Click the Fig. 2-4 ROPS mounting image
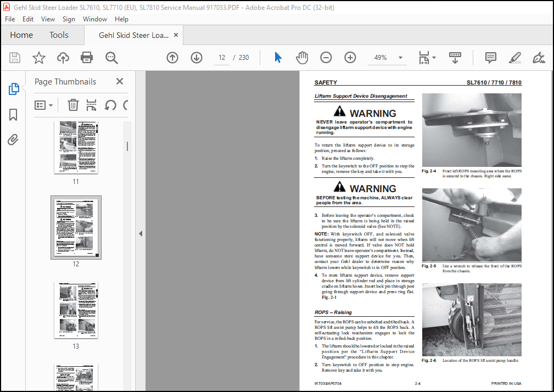Viewport: 554px width, 392px height. [x=472, y=130]
